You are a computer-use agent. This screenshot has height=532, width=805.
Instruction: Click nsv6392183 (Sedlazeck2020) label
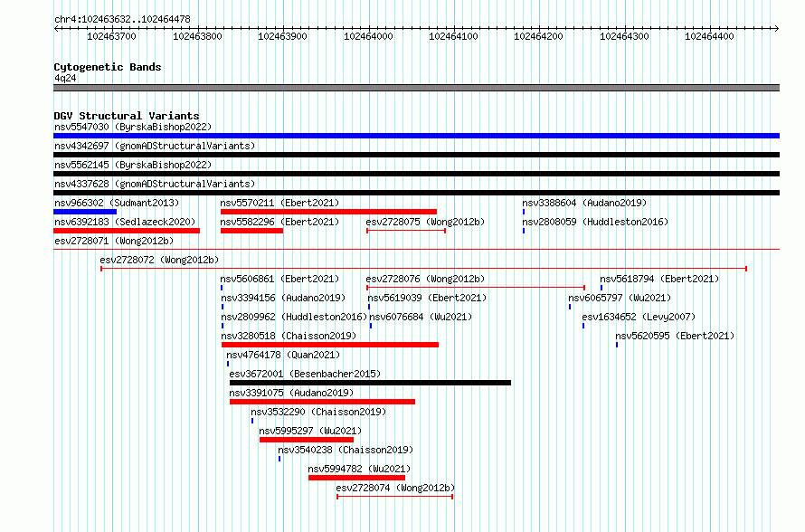coord(125,222)
